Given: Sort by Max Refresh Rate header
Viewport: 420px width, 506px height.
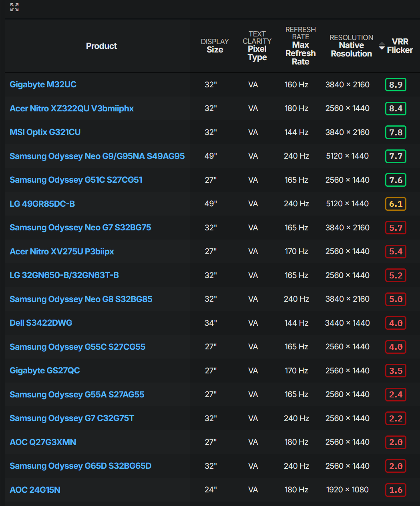Looking at the screenshot, I should 301,46.
